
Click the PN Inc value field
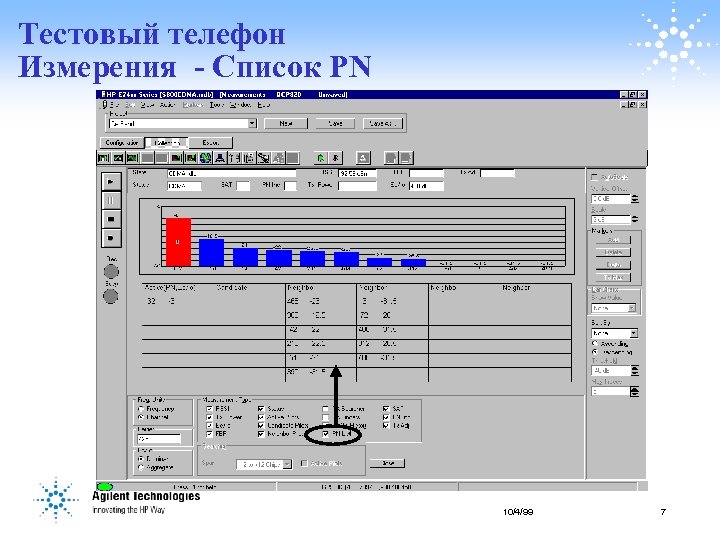tap(290, 186)
